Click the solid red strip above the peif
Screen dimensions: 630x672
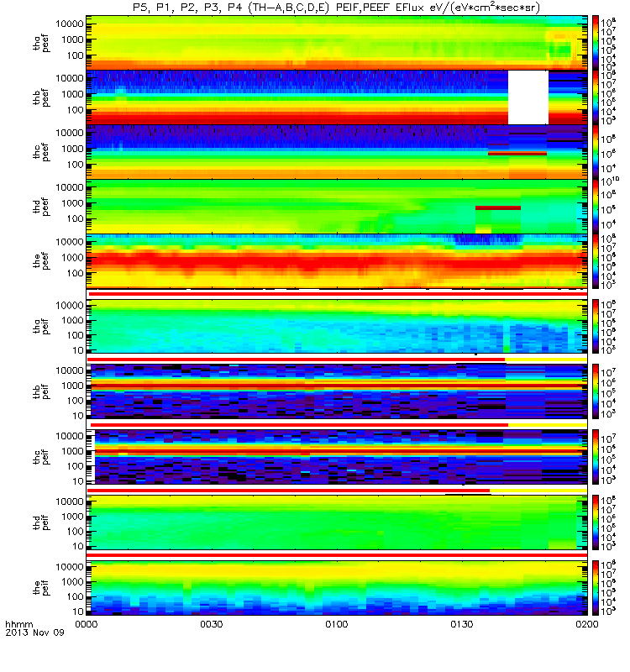(x=337, y=555)
